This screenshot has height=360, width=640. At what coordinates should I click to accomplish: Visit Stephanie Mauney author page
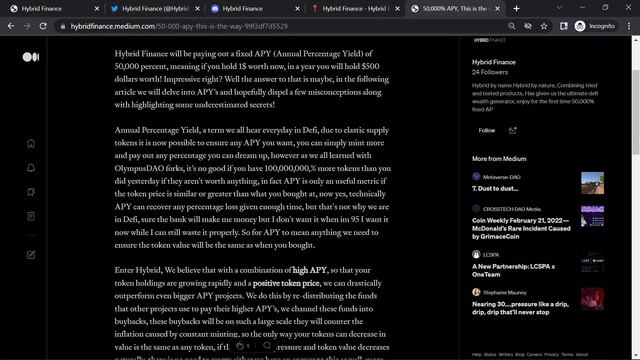click(504, 293)
